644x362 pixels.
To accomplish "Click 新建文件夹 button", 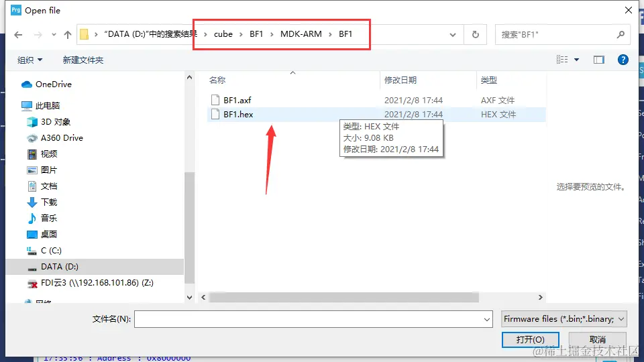I will (83, 60).
